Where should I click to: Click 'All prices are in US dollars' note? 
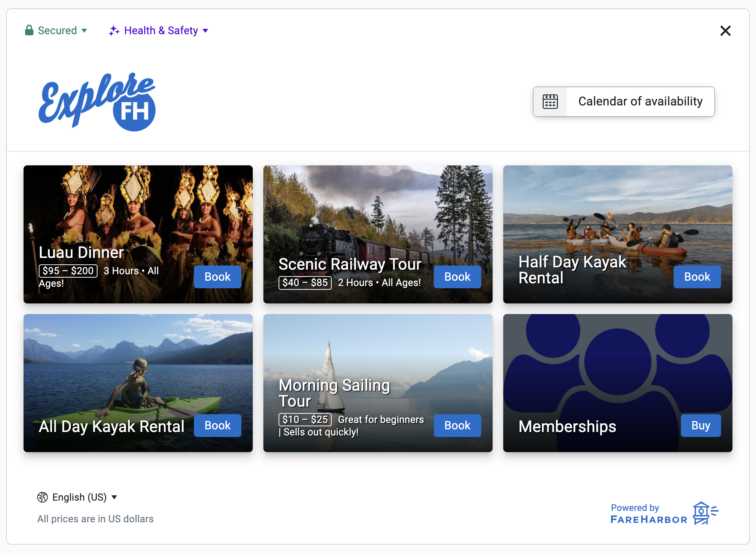[95, 519]
